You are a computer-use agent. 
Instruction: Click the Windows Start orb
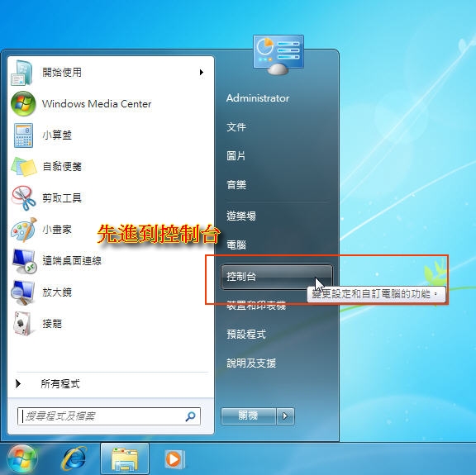pos(21,459)
